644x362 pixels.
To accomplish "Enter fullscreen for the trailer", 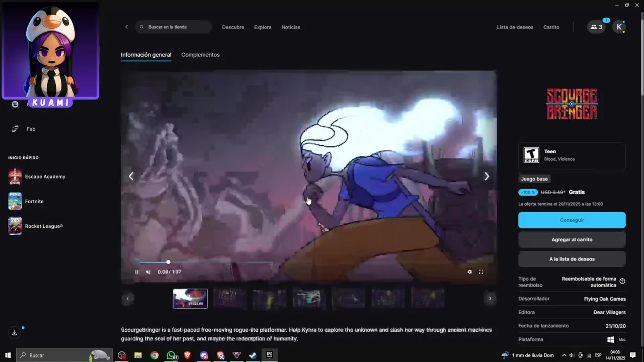I will coord(481,272).
